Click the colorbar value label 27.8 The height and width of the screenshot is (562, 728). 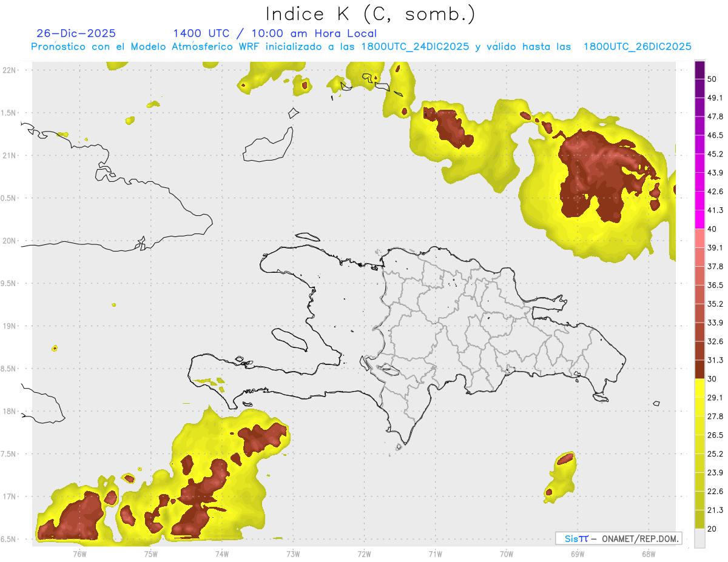click(715, 416)
